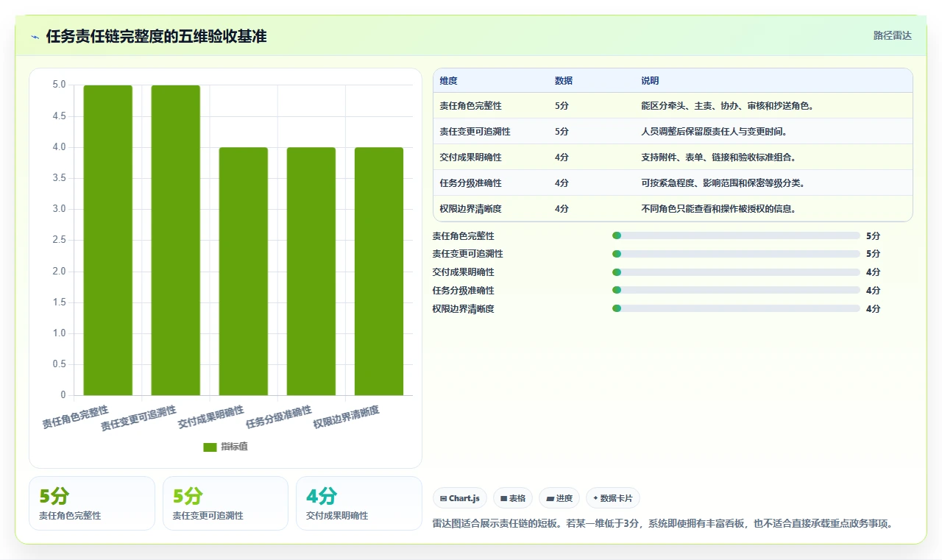This screenshot has height=560, width=942.
Task: Click the 责任角色完整性 progress bar
Action: [736, 235]
